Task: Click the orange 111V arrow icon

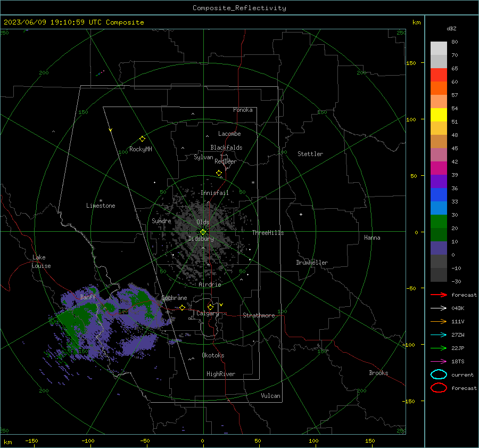Action: [x=439, y=321]
